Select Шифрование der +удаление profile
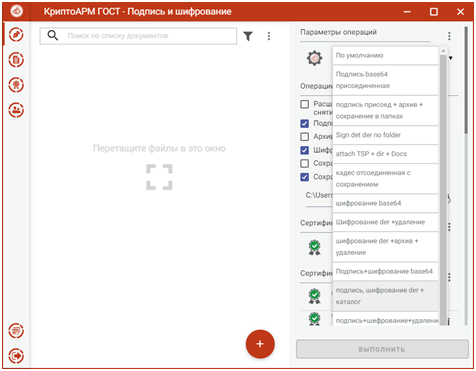 coord(386,222)
